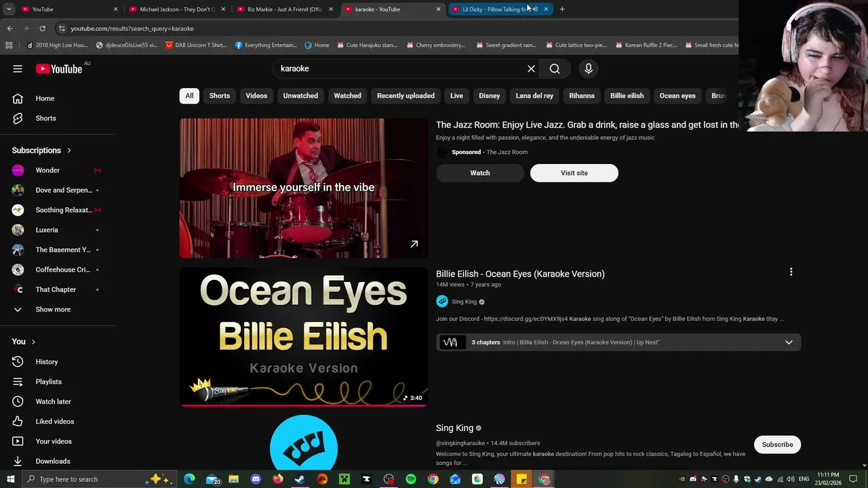Screen dimensions: 868x488
Task: Filter results by Watched chip
Action: click(x=347, y=96)
